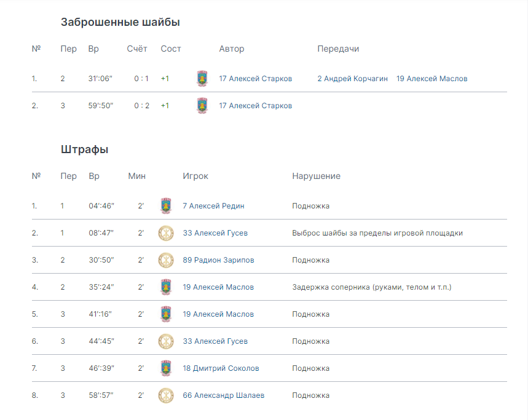The height and width of the screenshot is (420, 528).
Task: Click round gold emblem next to 66 Александр Шалаев
Action: 166,395
